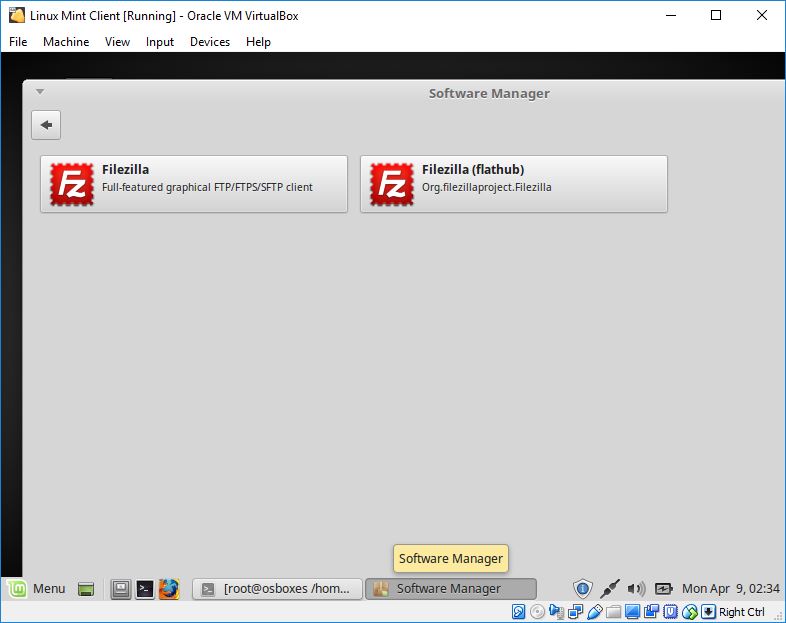Screen dimensions: 786x623
Task: Launch Terminal from the panel
Action: click(x=145, y=589)
